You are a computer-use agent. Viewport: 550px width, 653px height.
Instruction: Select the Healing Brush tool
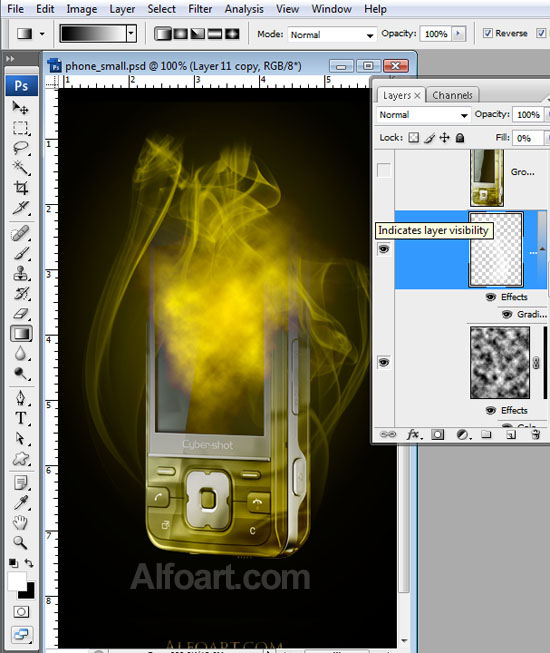(20, 234)
